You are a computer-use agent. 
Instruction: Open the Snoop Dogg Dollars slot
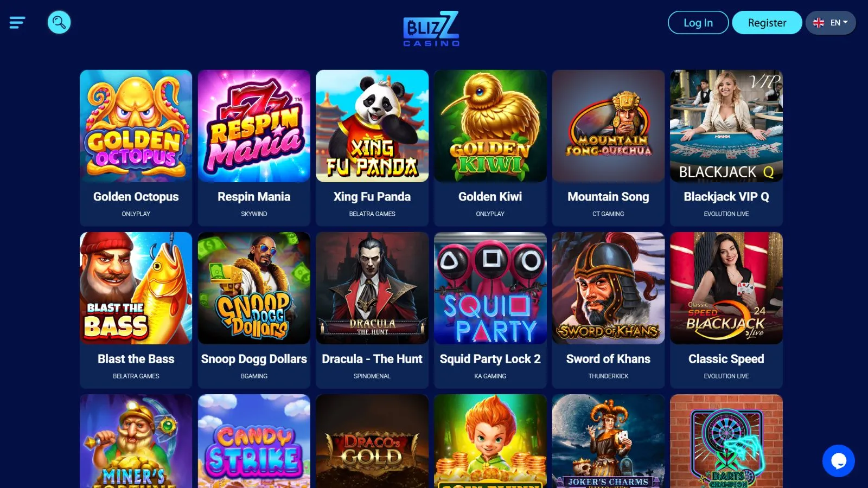254,288
